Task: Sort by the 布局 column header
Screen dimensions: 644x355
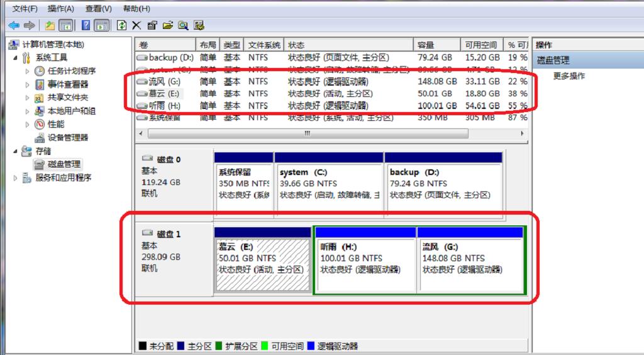Action: [x=208, y=45]
